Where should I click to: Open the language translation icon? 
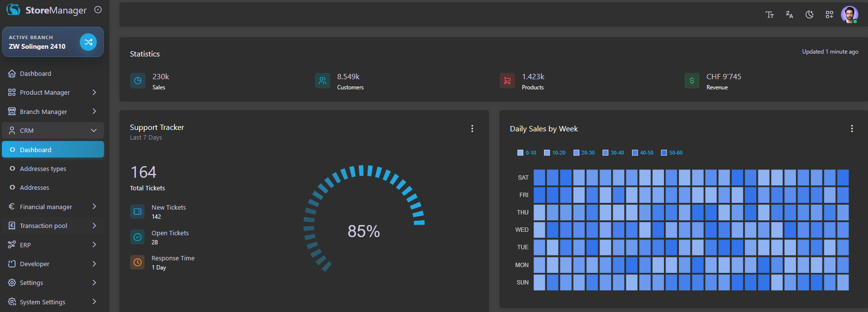pyautogui.click(x=790, y=14)
